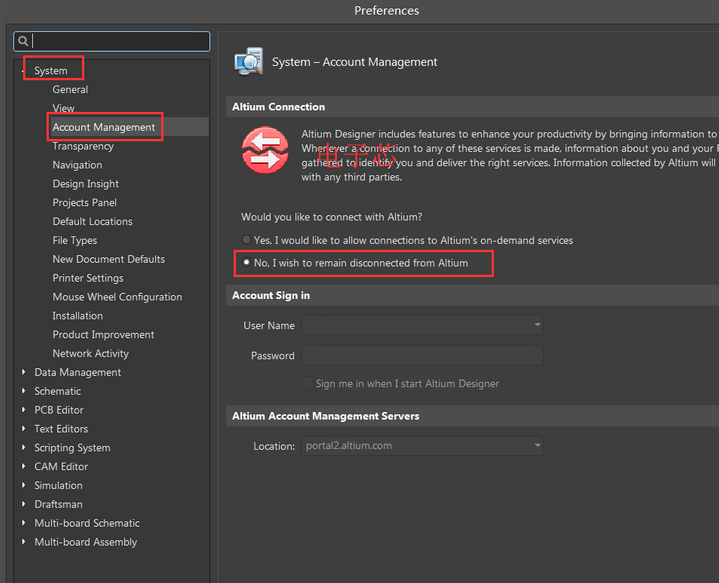Click the red Altium Connection arrows icon
This screenshot has width=719, height=583.
point(265,150)
